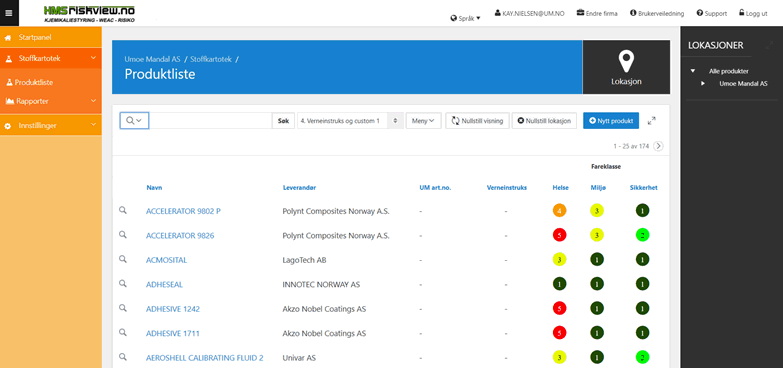Click Helse badge 3 for ACMOSITAL

click(559, 260)
